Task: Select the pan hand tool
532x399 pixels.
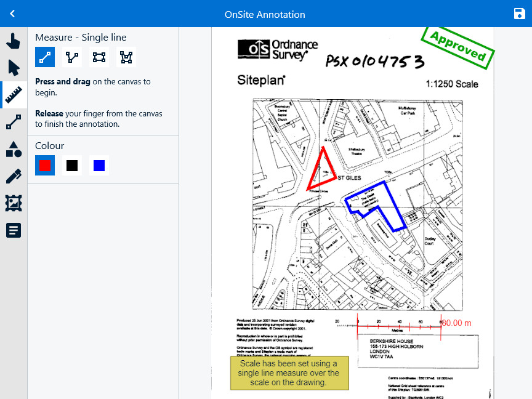Action: click(x=14, y=41)
